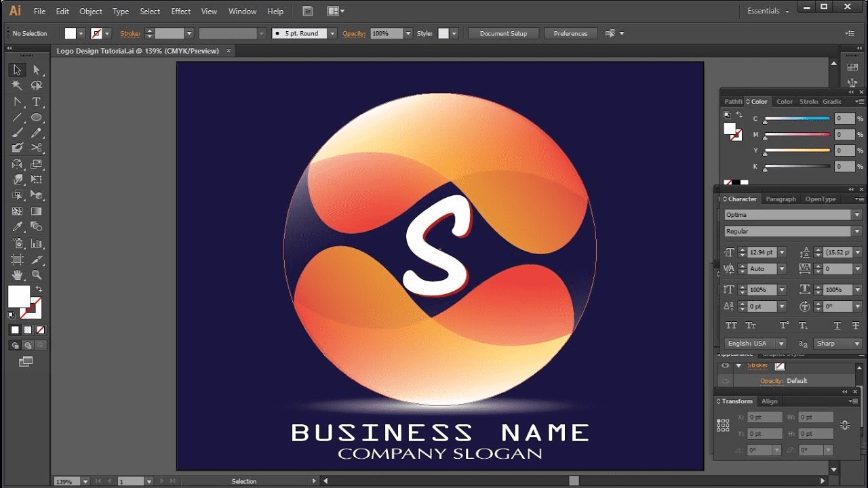Open the Optima font family dropdown
The width and height of the screenshot is (868, 488).
(856, 215)
